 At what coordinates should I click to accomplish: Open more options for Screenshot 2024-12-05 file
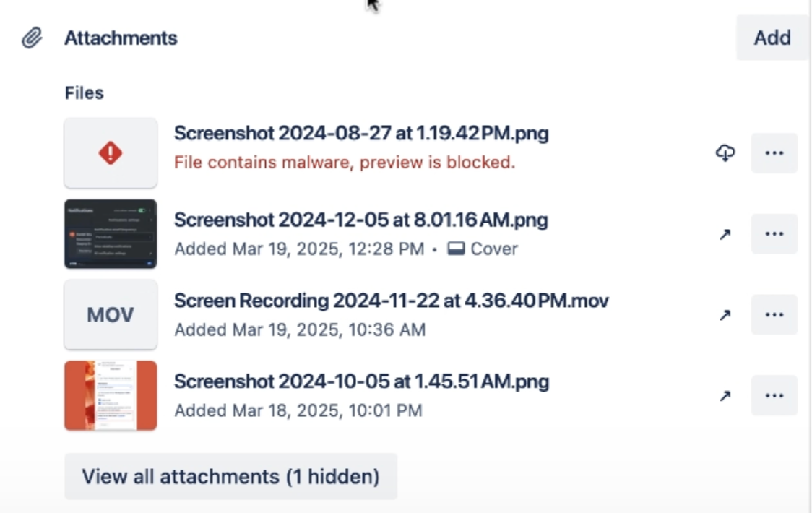[774, 234]
